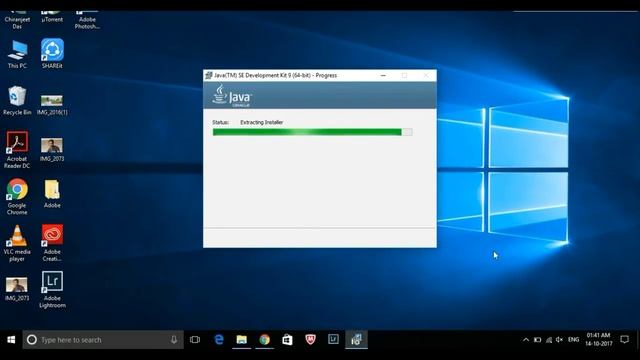Launch Microsoft Edge from taskbar
Viewport: 640px width, 360px height.
click(x=219, y=340)
